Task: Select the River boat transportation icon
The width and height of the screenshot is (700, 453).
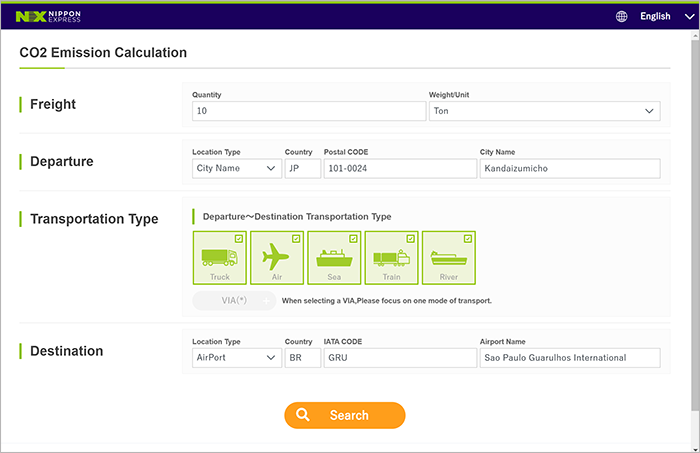Action: point(448,258)
